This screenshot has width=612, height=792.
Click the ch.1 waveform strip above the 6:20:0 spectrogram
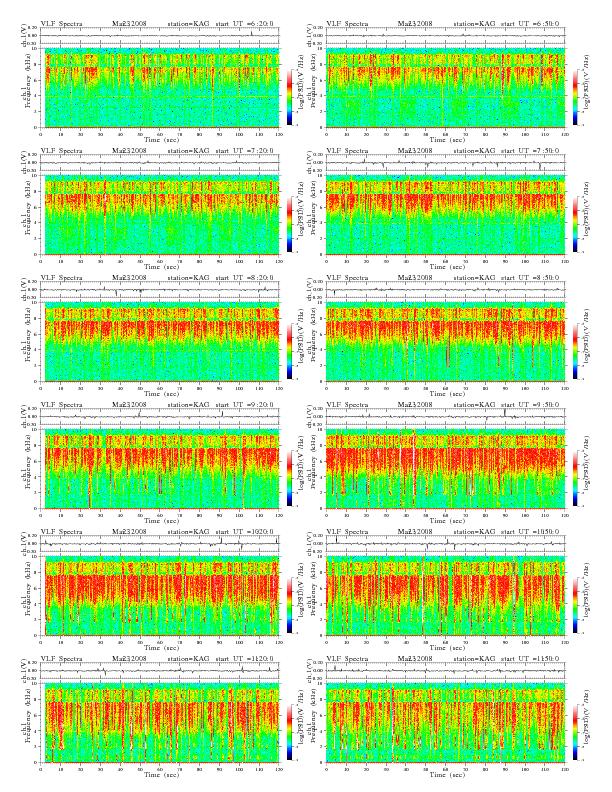160,36
